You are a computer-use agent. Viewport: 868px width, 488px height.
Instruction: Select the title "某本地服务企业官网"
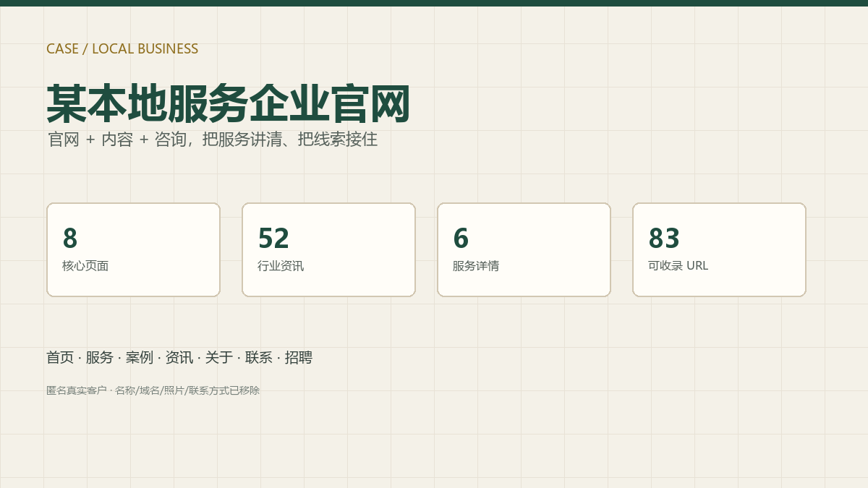pos(229,104)
